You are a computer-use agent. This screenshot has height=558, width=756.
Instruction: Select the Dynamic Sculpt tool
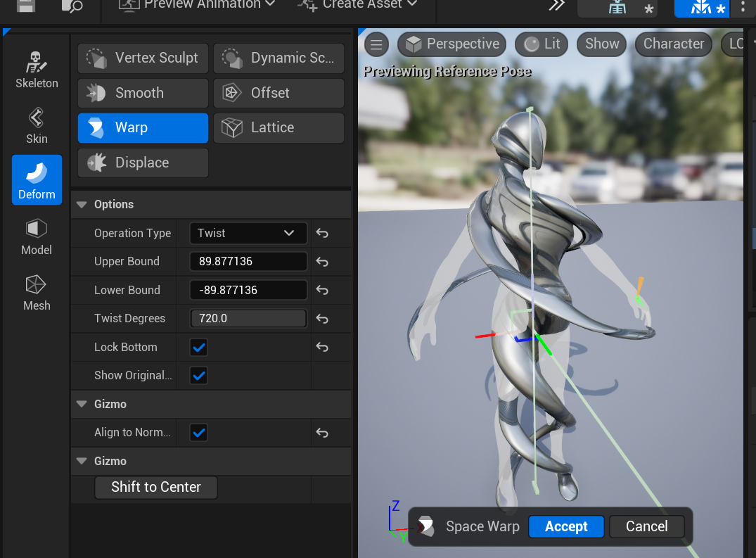(x=278, y=58)
